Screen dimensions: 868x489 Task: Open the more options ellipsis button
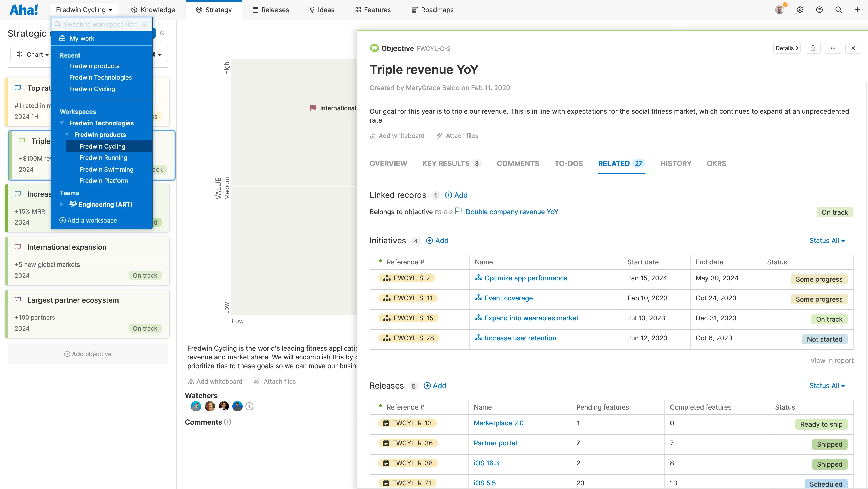[x=833, y=48]
